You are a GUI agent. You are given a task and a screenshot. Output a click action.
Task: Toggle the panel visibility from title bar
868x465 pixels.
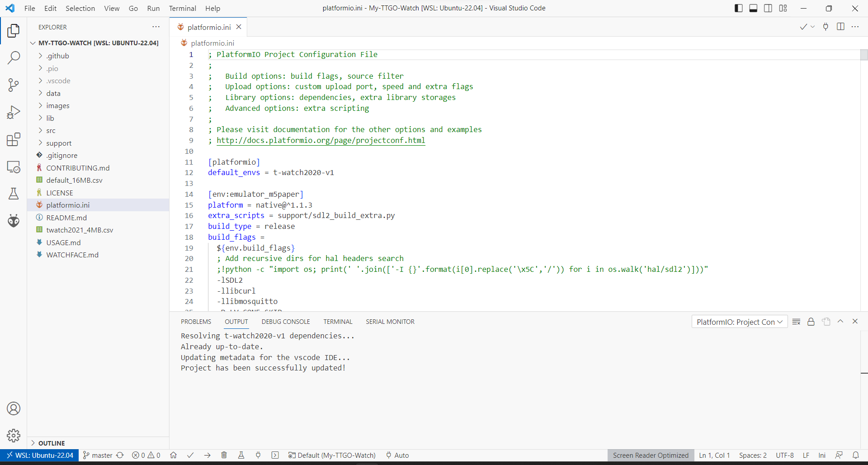(753, 8)
